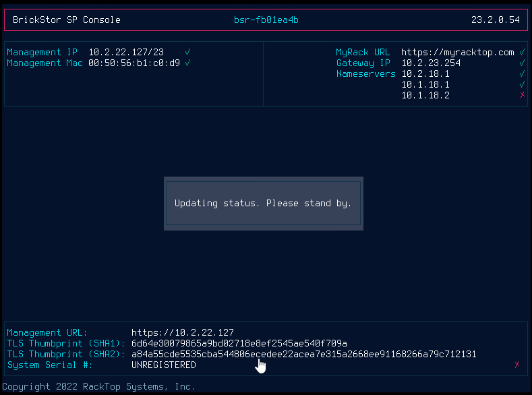Click the checkmark for nameserver 10.1.18.1
The image size is (532, 395).
tap(522, 84)
